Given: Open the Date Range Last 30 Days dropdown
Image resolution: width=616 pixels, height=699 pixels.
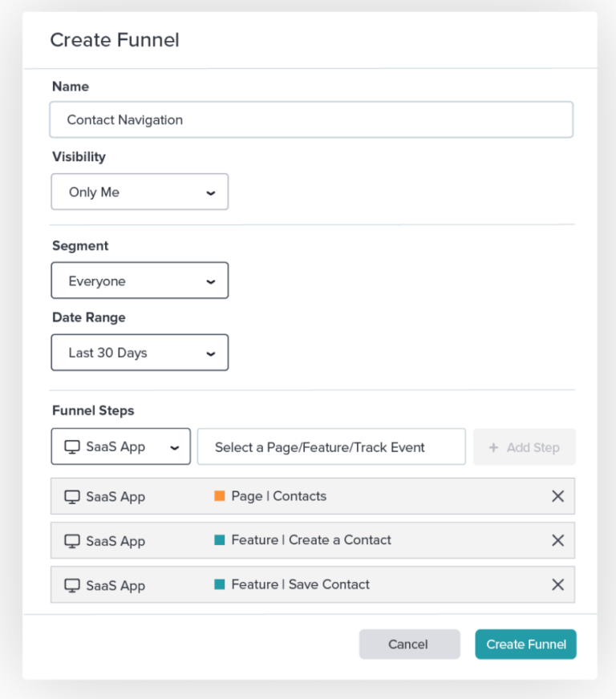Looking at the screenshot, I should coord(140,352).
